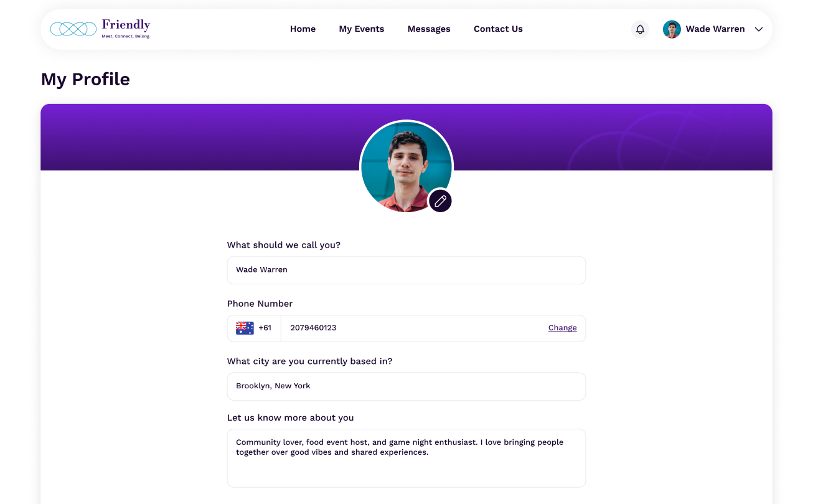813x504 pixels.
Task: Expand the Wade Warren account chevron
Action: [758, 29]
